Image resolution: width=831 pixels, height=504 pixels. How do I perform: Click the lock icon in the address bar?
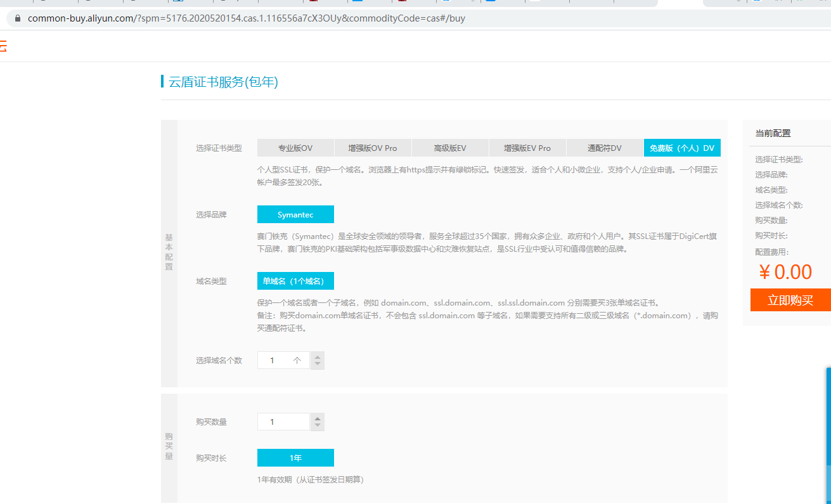[17, 18]
